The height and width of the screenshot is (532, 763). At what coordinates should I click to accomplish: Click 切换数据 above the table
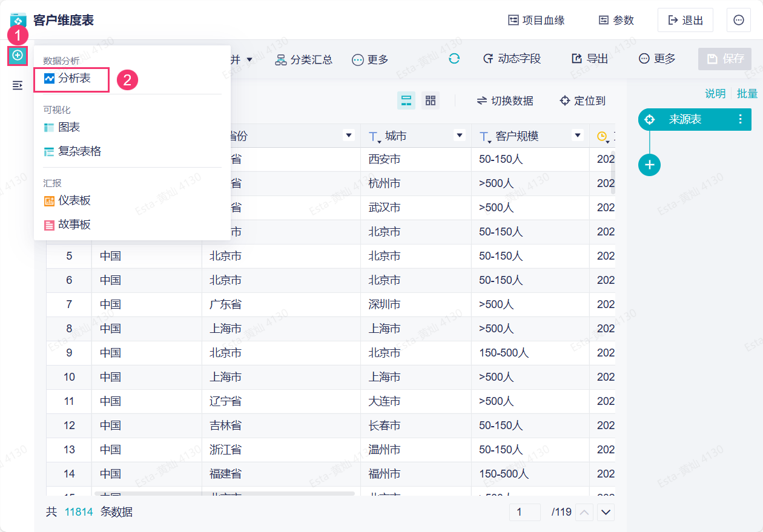tap(505, 100)
